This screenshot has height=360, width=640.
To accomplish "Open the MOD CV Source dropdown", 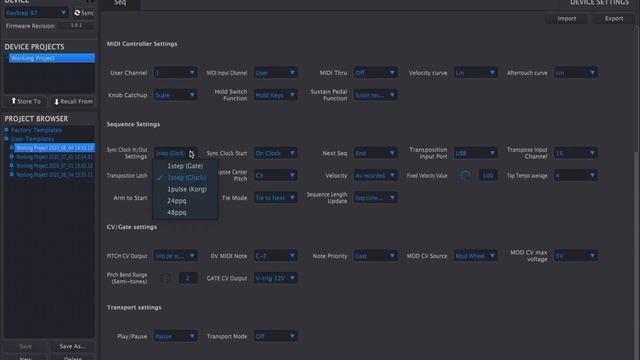I will [x=475, y=256].
